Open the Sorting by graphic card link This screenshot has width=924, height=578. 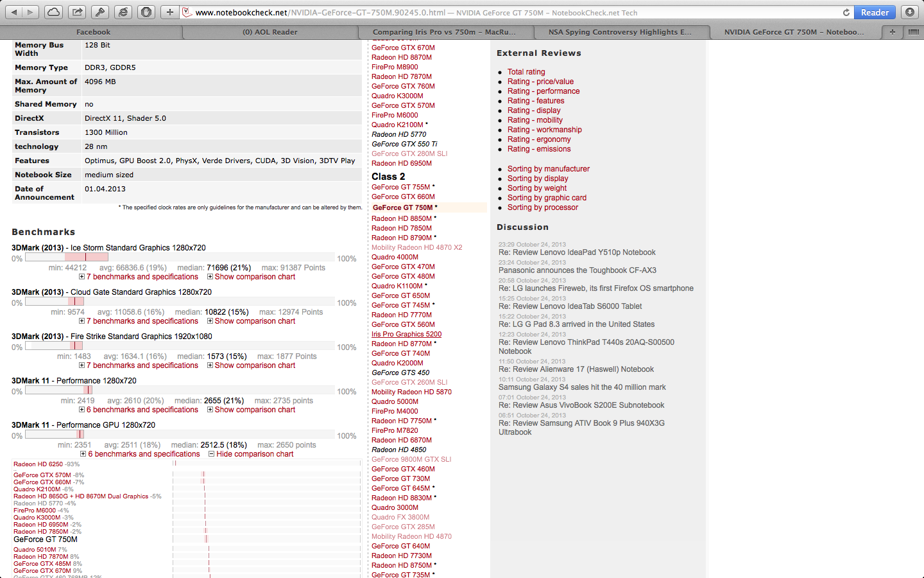click(x=547, y=198)
